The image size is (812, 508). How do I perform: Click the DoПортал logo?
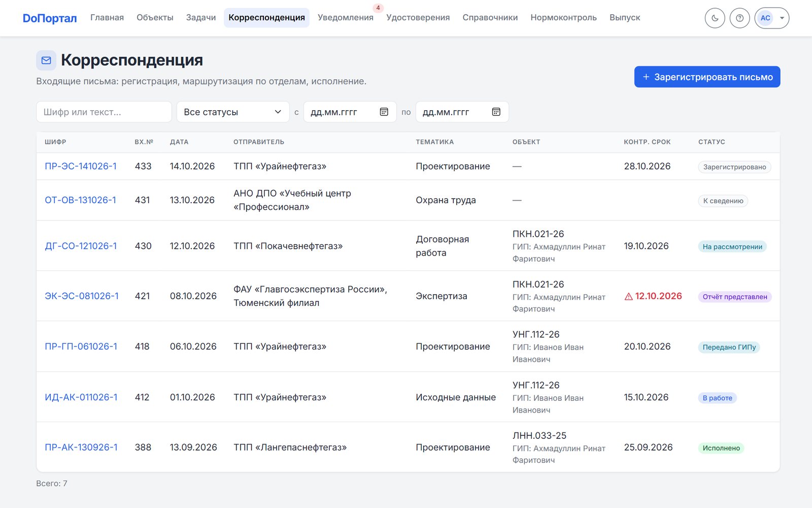pos(50,18)
